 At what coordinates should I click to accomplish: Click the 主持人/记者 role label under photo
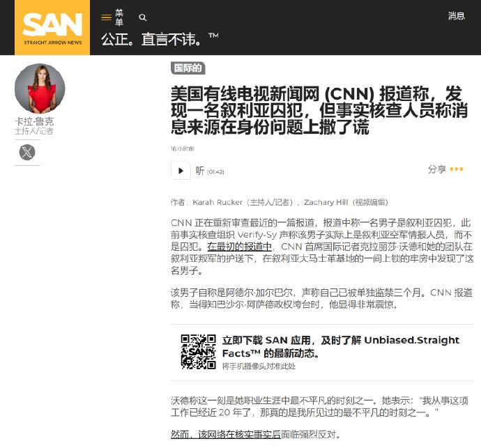tap(34, 131)
